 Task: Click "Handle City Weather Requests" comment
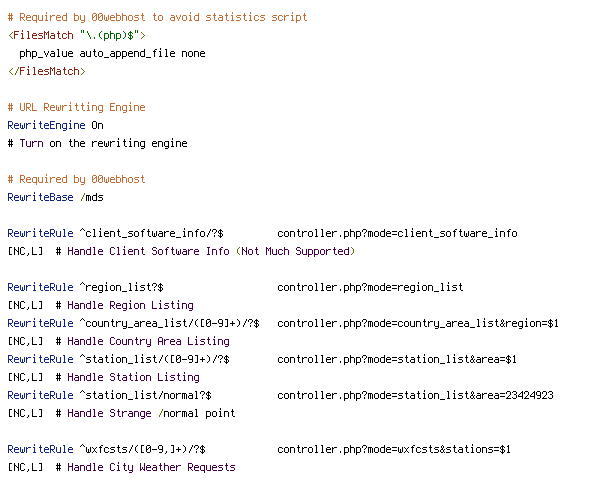coord(151,468)
